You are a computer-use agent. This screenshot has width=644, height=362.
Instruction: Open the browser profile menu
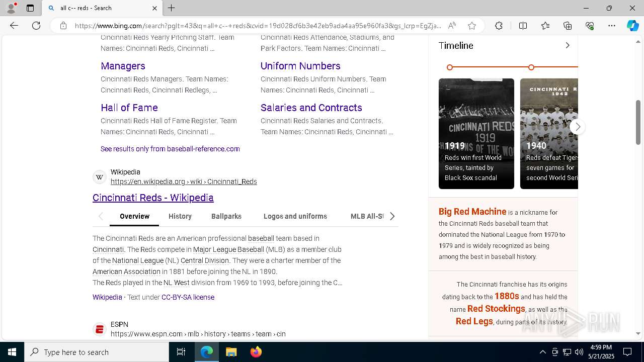(11, 8)
